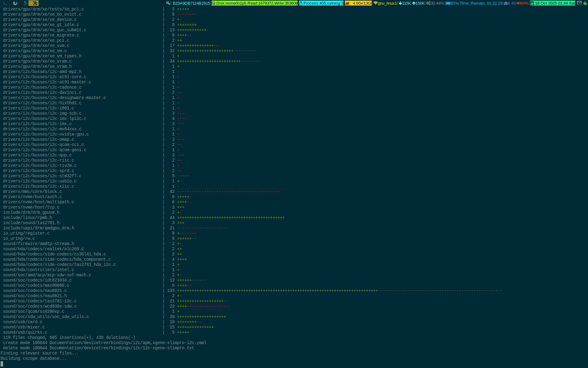Click the mail notification tray icon

click(579, 3)
